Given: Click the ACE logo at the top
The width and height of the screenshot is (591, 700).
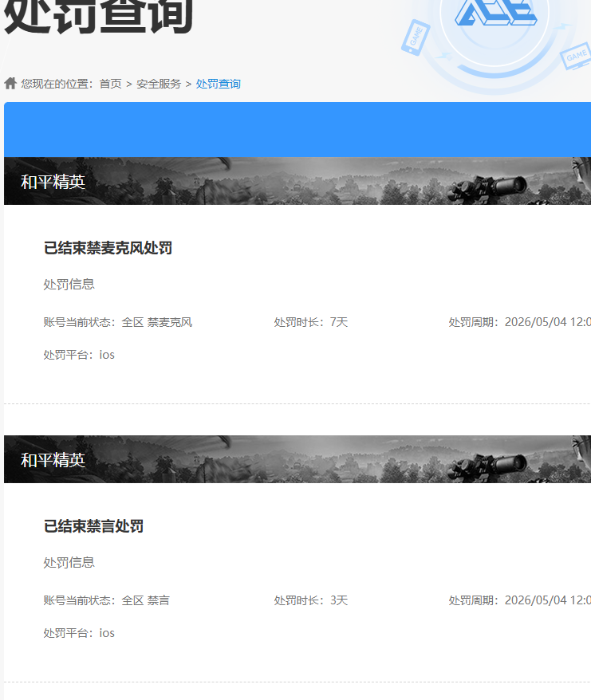Looking at the screenshot, I should (495, 13).
